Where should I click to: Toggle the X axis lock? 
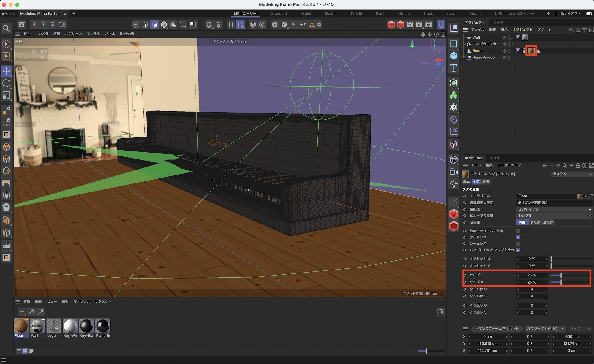coord(34,24)
